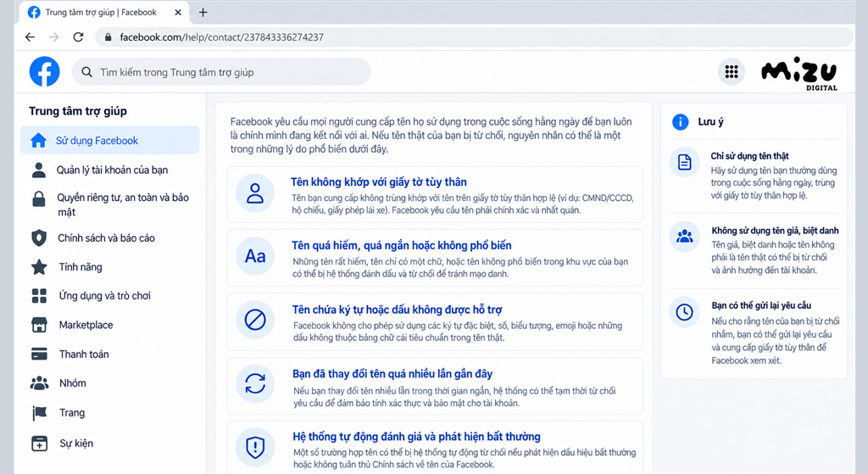Image resolution: width=868 pixels, height=474 pixels.
Task: Click the Lưu ý panel heading
Action: click(x=710, y=122)
